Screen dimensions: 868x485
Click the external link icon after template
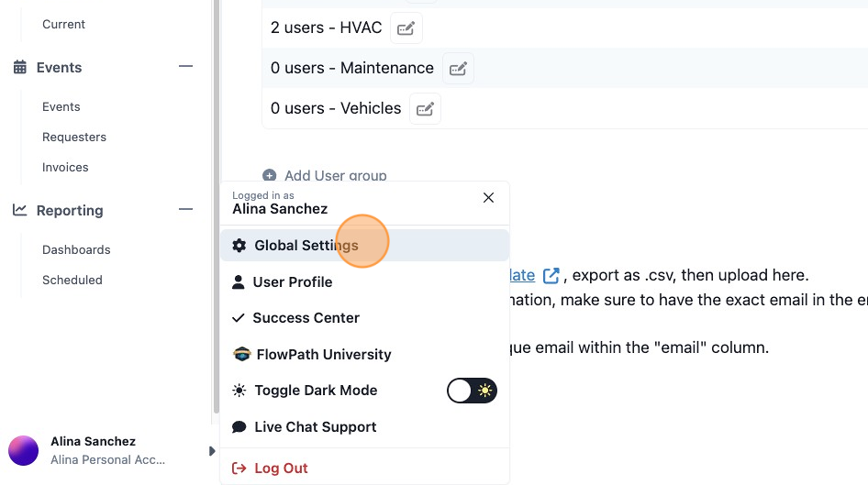coord(551,275)
